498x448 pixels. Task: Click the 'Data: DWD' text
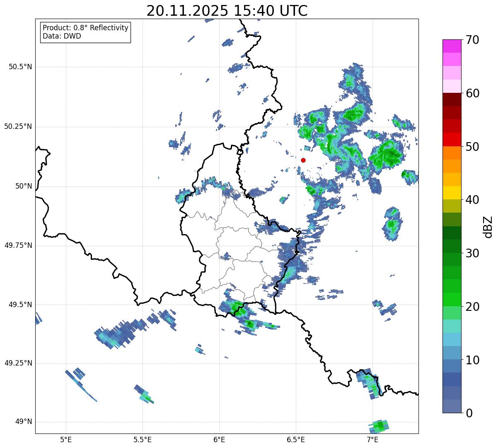(x=62, y=36)
